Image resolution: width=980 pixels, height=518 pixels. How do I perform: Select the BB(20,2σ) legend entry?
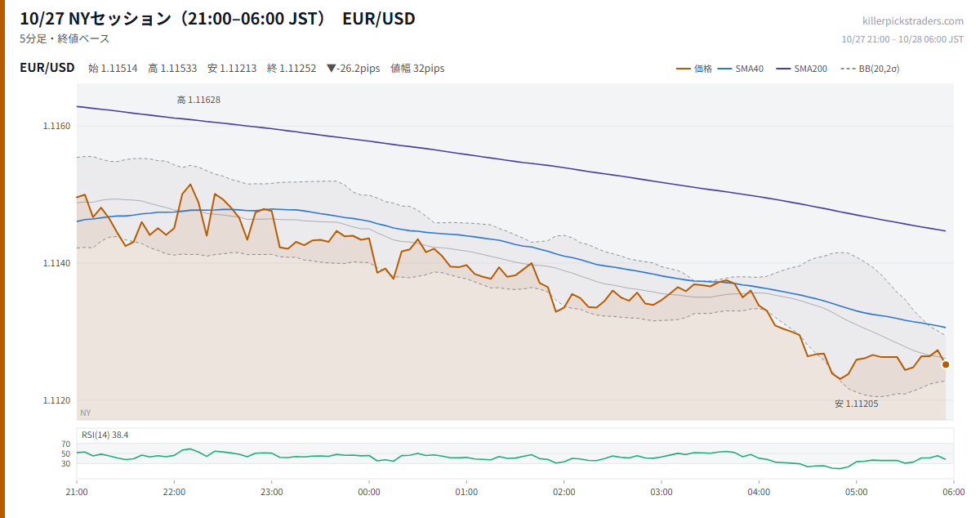[870, 69]
